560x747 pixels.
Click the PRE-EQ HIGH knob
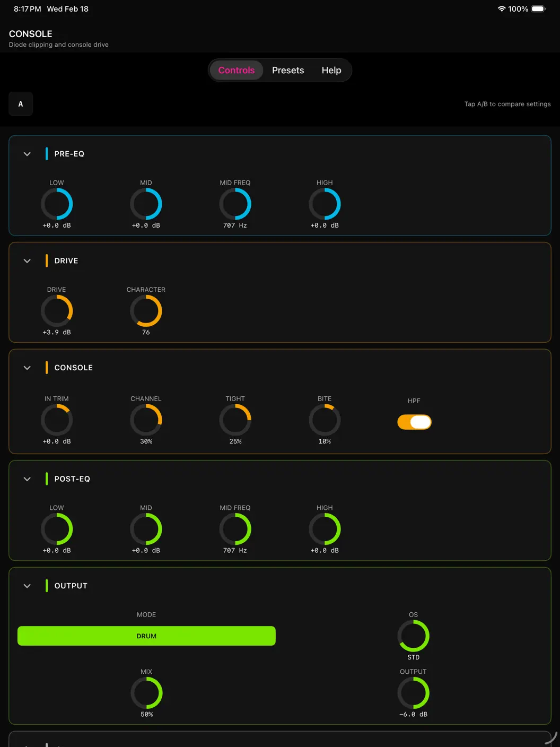[x=325, y=204]
